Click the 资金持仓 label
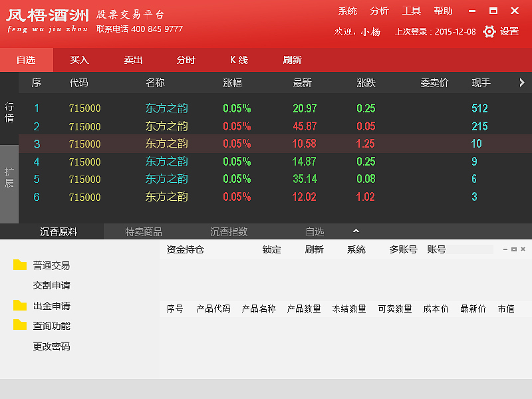The width and height of the screenshot is (532, 399). pyautogui.click(x=186, y=250)
